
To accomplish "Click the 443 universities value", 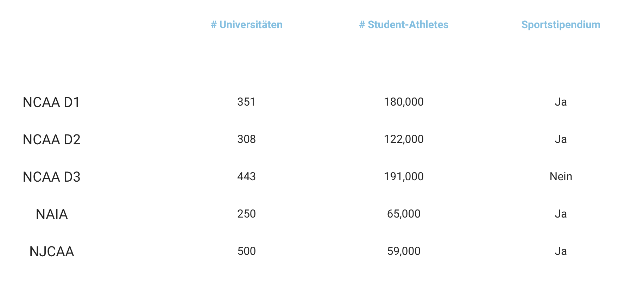I will 246,177.
